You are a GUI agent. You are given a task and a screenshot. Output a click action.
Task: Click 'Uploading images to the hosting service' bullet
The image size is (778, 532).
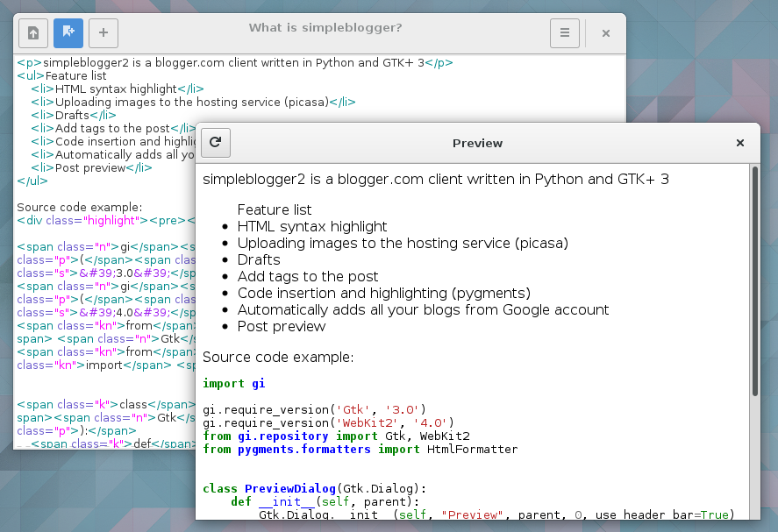point(403,243)
